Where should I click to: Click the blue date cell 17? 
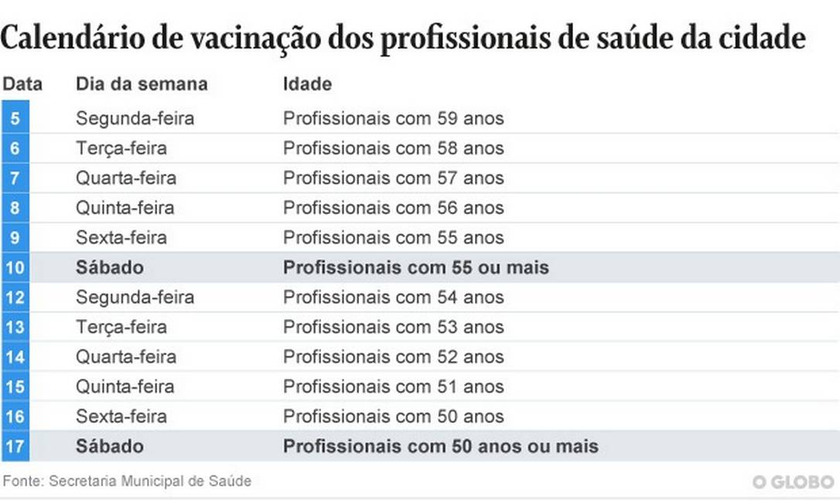pyautogui.click(x=15, y=446)
